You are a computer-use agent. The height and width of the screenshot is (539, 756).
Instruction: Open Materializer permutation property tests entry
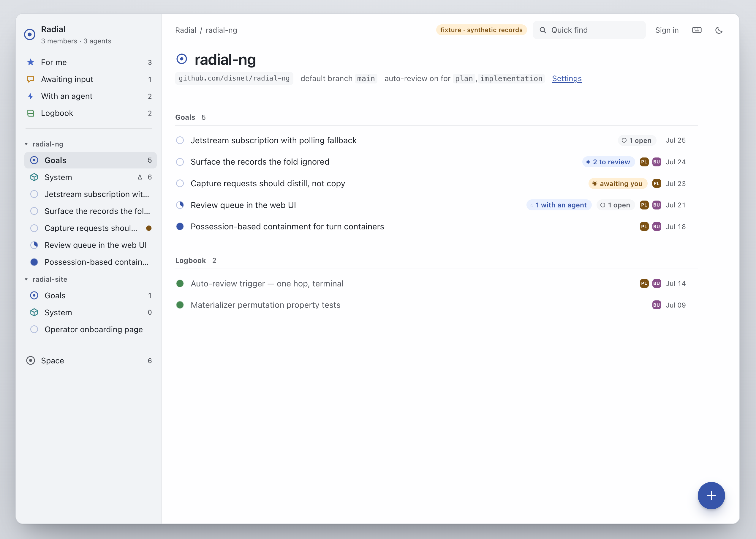265,305
